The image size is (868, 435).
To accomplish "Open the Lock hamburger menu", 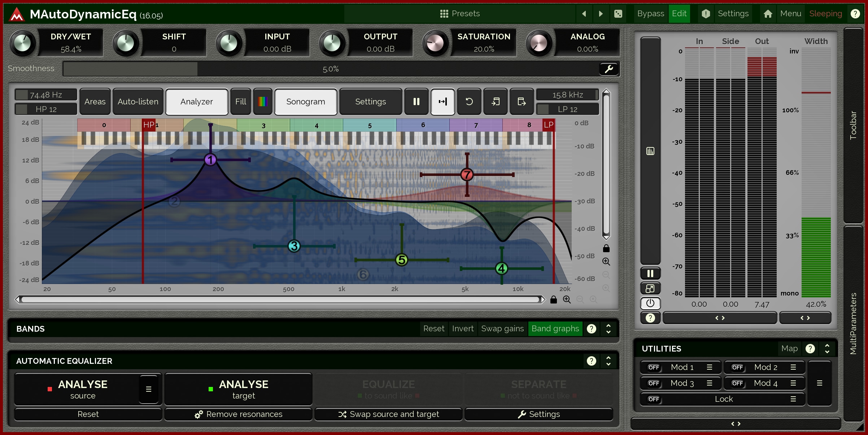I will pyautogui.click(x=793, y=399).
